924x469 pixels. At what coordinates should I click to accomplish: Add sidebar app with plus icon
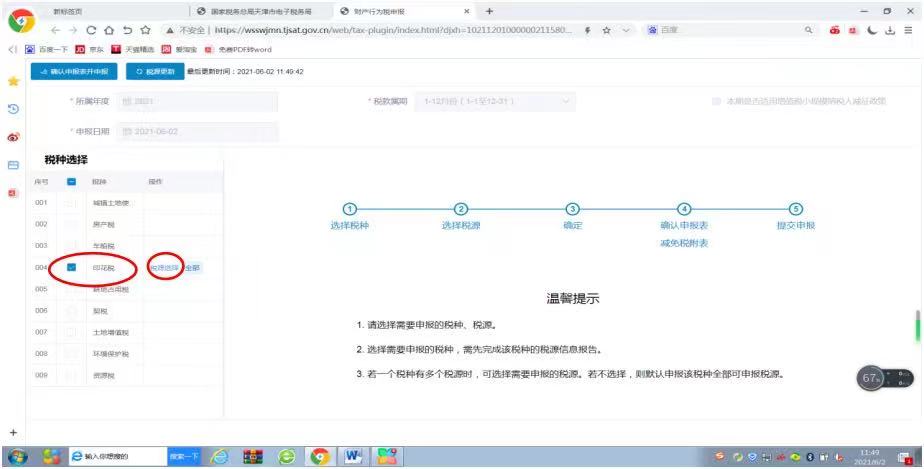click(13, 432)
